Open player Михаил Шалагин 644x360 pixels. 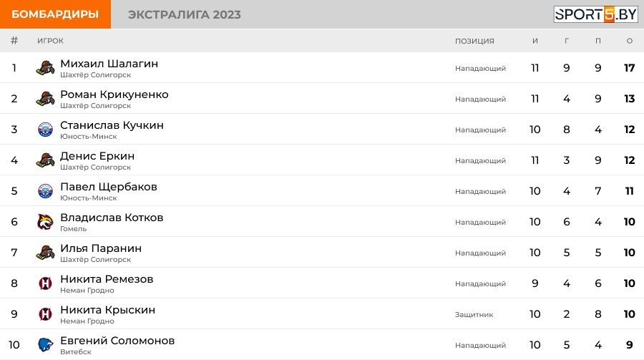(109, 64)
